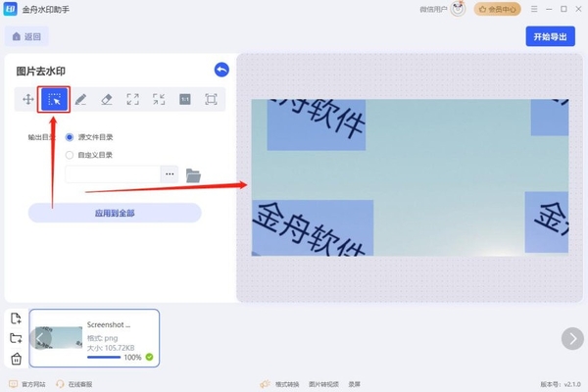Choose the brush pencil tool
The image size is (588, 392).
[80, 99]
